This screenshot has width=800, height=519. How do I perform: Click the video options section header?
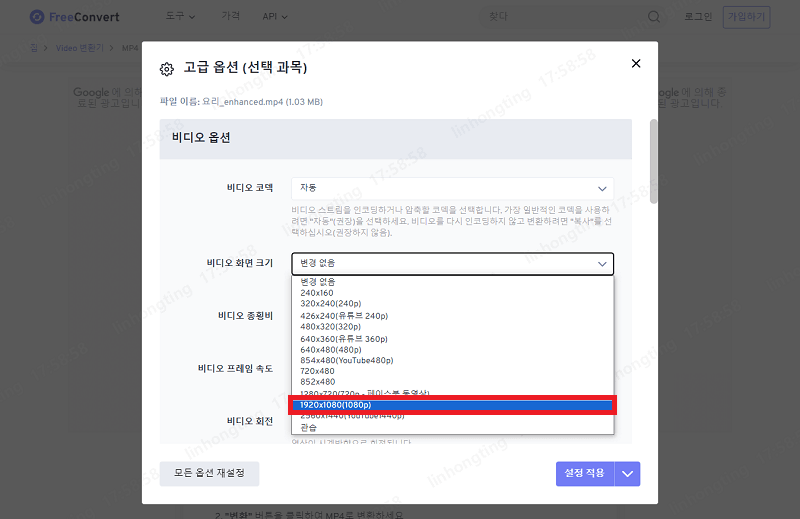click(395, 138)
